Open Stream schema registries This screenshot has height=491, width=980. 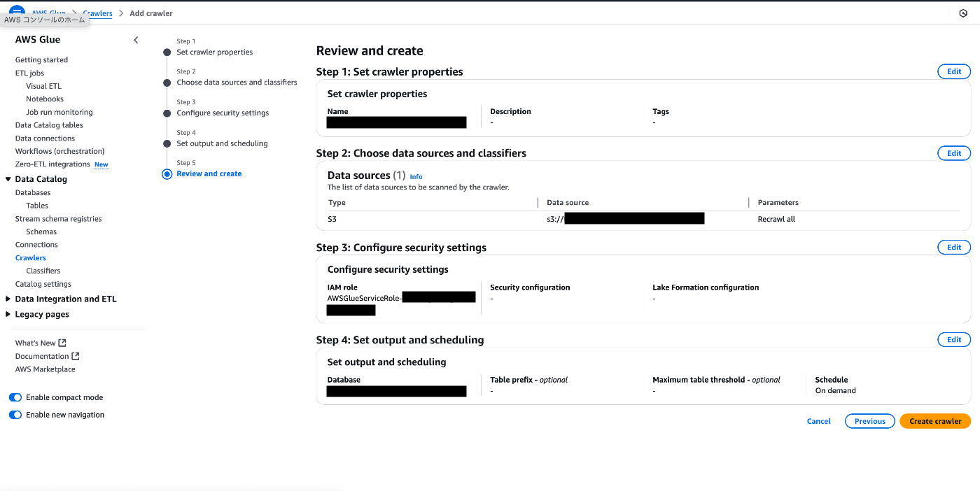(58, 219)
